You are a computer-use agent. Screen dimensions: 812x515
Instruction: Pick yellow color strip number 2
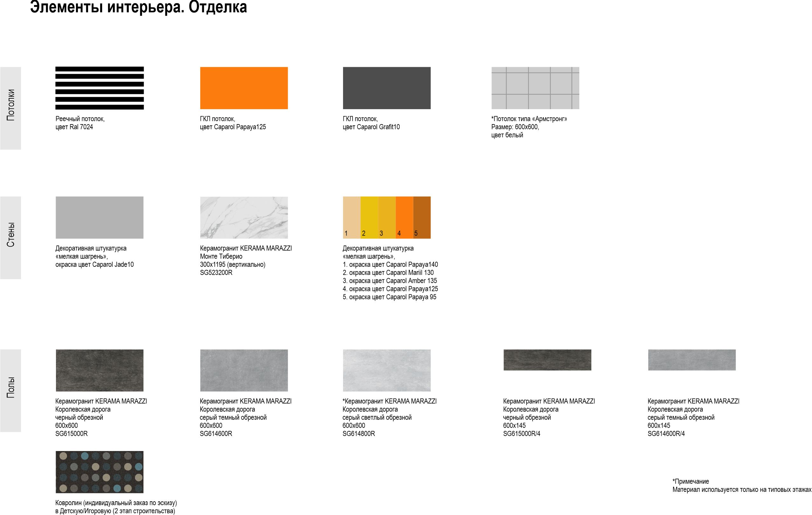tap(369, 217)
